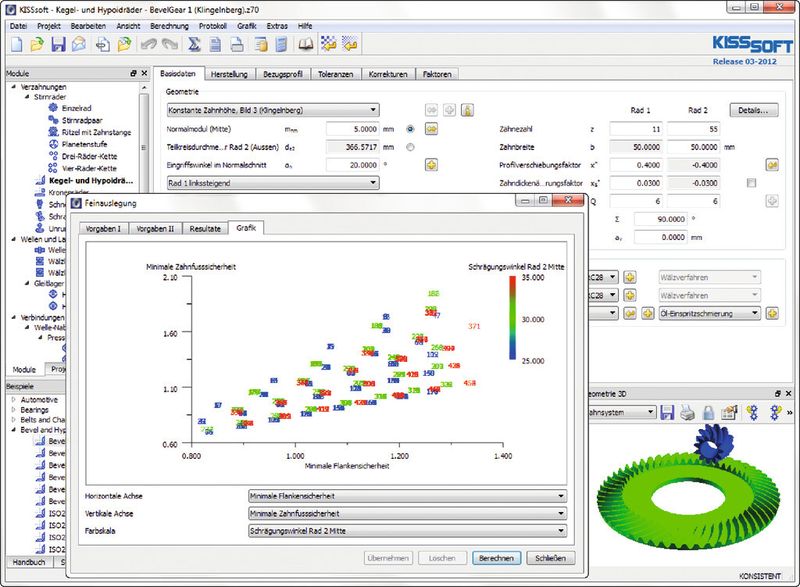Open the Horizontale Achse dropdown
Image resolution: width=800 pixels, height=587 pixels.
tap(407, 495)
